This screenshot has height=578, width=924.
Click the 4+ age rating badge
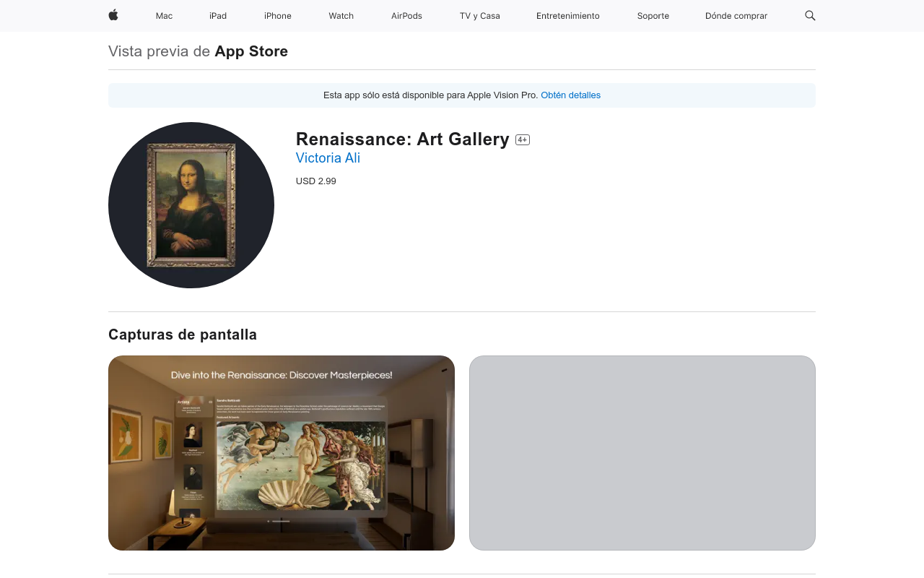tap(523, 140)
